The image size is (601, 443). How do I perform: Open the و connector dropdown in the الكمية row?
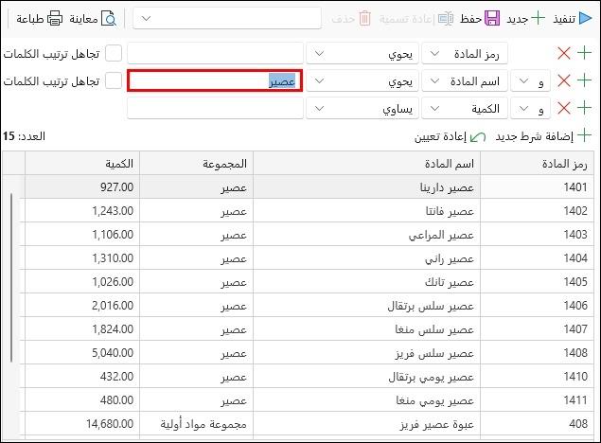coord(531,108)
